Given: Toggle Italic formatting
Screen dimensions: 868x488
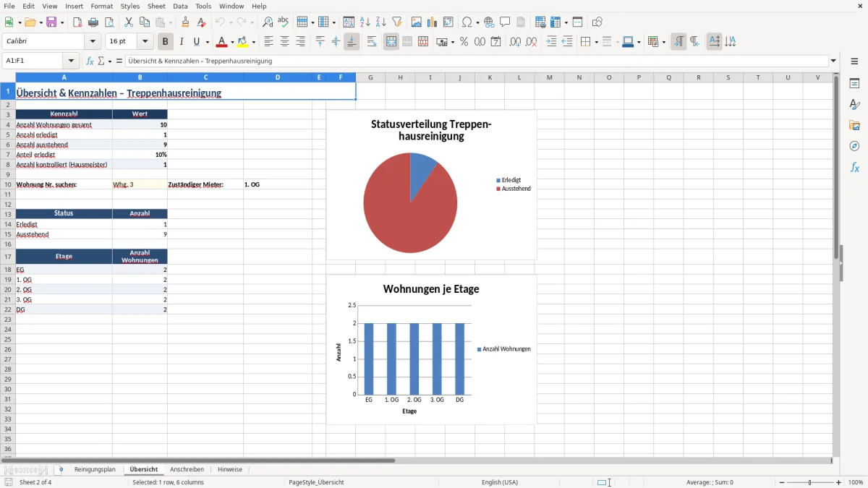Looking at the screenshot, I should tap(181, 42).
